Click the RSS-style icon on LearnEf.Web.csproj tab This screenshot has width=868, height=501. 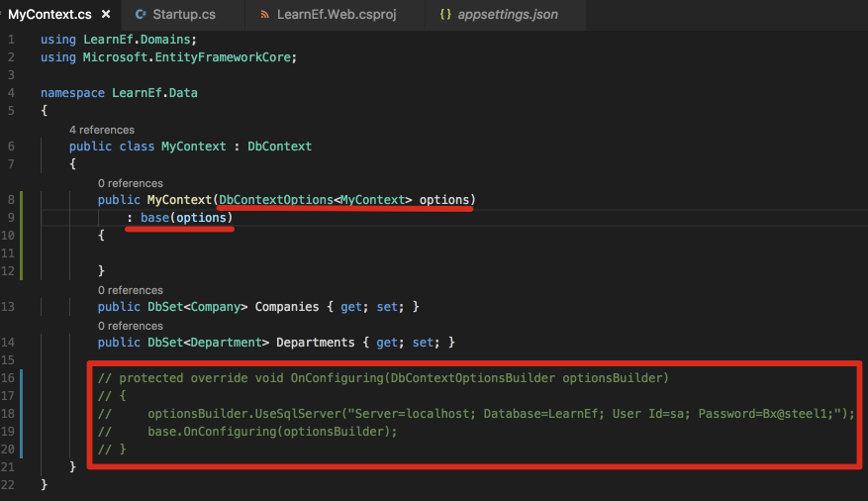265,15
